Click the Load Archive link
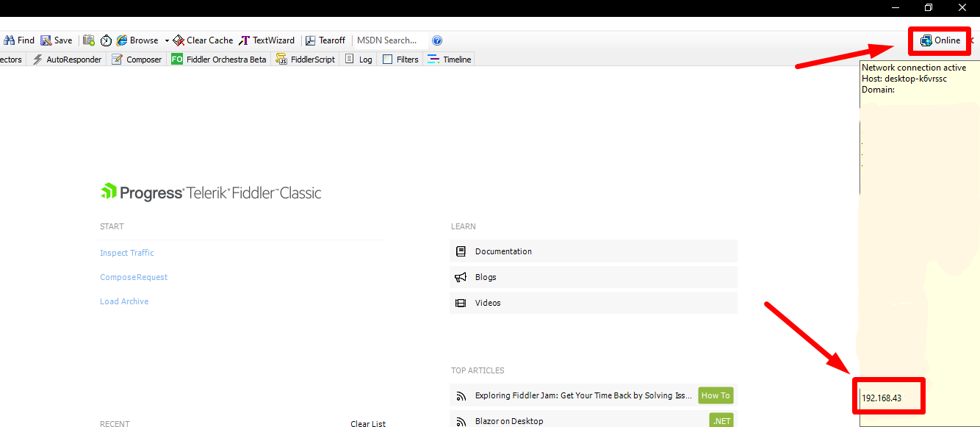The height and width of the screenshot is (427, 980). (124, 301)
